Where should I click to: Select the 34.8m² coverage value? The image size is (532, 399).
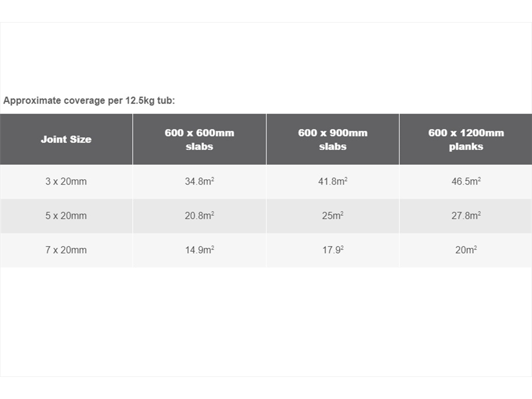199,182
